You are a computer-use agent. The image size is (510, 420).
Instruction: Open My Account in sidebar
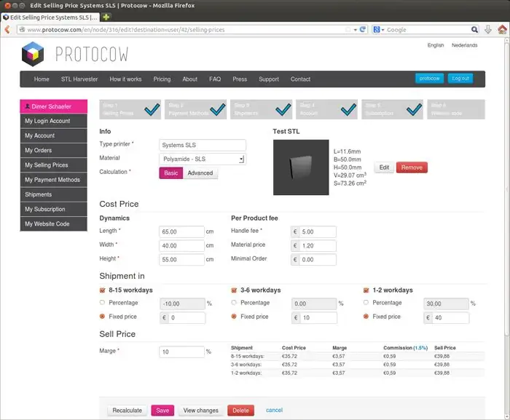point(54,135)
